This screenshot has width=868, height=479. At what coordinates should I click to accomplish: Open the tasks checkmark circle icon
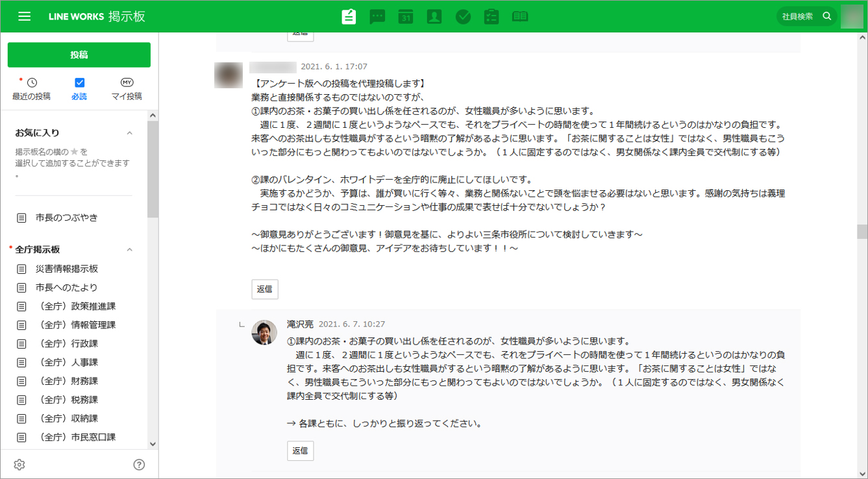pyautogui.click(x=463, y=17)
